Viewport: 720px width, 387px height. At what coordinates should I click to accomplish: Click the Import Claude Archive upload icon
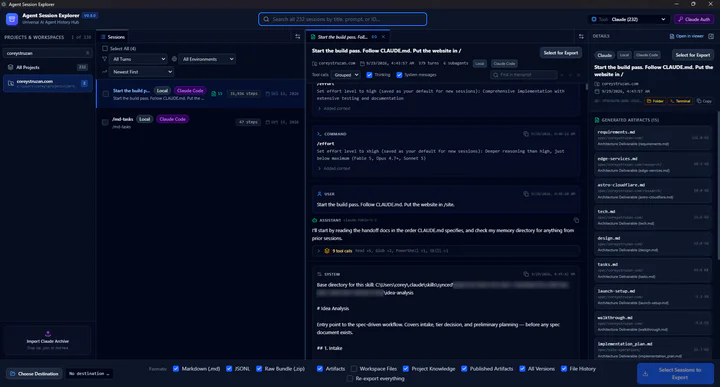(x=48, y=334)
